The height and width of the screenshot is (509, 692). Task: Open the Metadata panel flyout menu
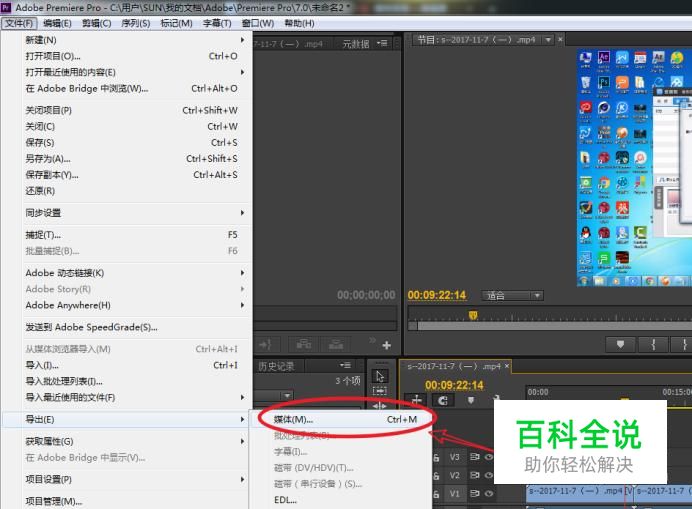coord(382,43)
